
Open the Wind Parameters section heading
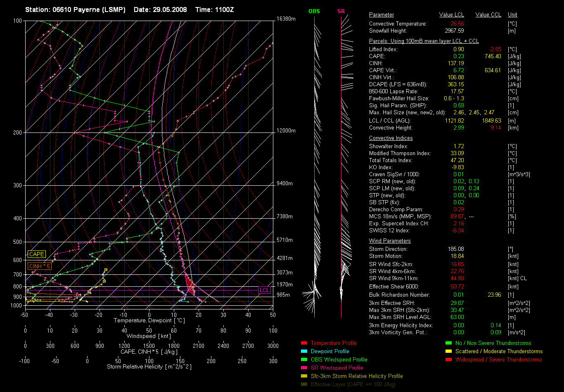tap(390, 241)
